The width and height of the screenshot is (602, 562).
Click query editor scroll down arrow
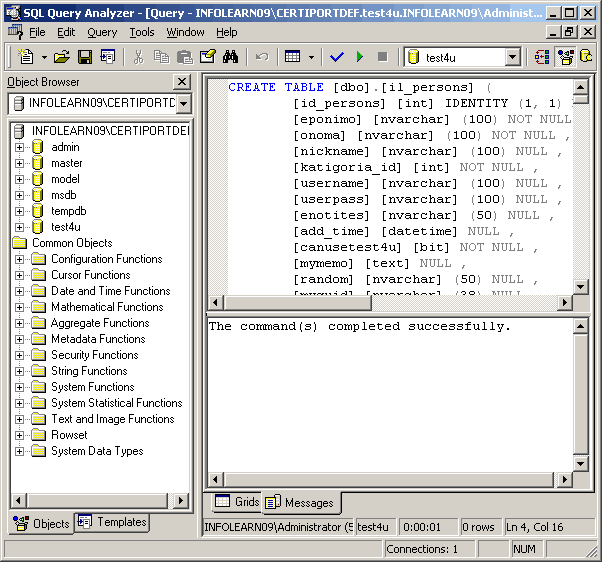(x=580, y=286)
